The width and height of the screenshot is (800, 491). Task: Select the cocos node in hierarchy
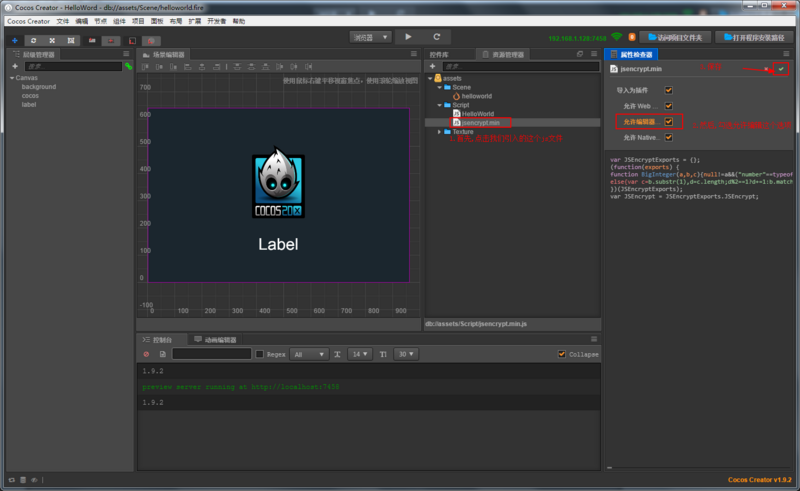click(30, 96)
